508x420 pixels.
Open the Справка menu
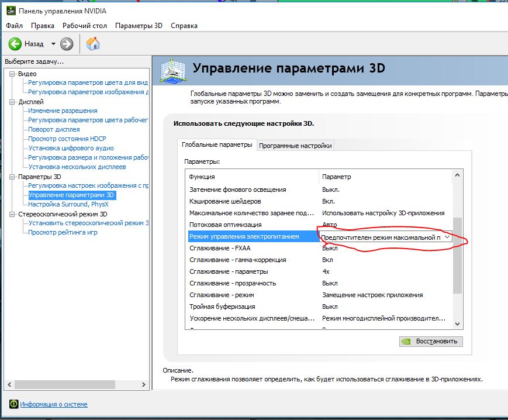[x=184, y=26]
